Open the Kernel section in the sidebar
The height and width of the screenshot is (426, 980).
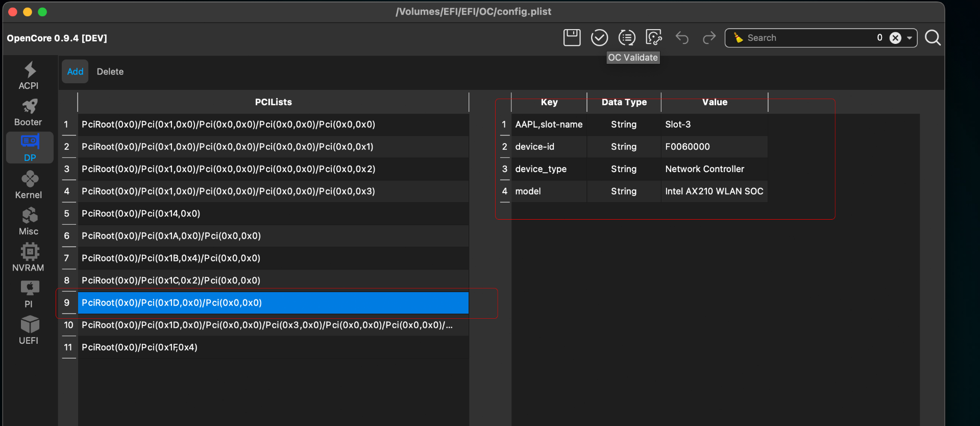click(29, 185)
